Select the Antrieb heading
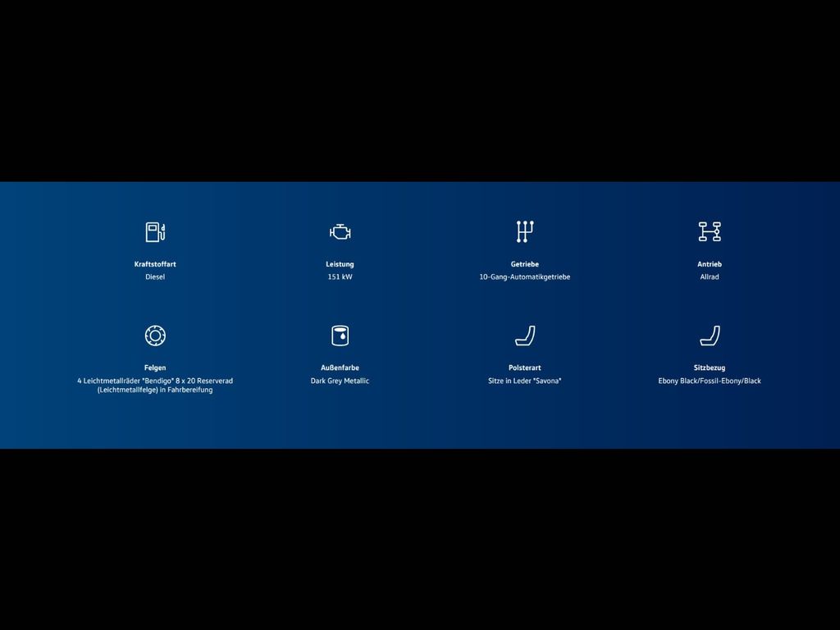The image size is (840, 630). 710,264
